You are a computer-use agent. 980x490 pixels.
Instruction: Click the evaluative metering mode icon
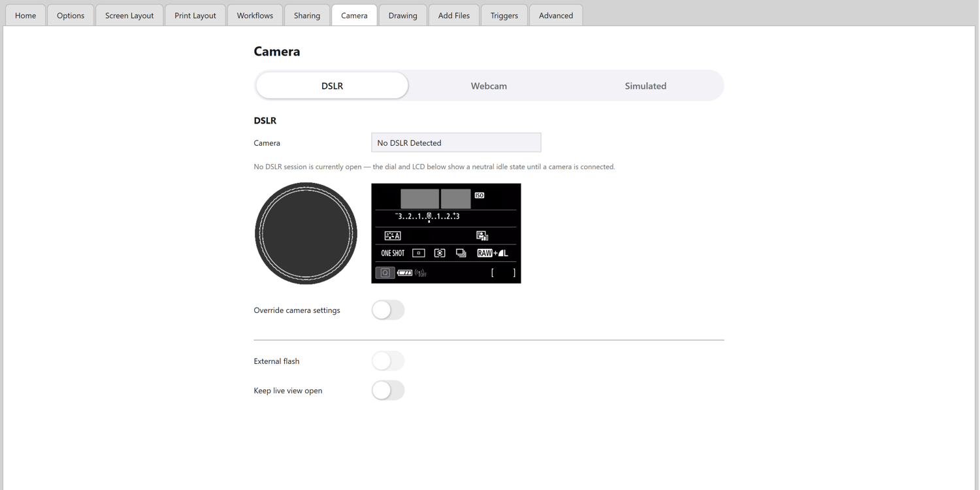pyautogui.click(x=440, y=253)
